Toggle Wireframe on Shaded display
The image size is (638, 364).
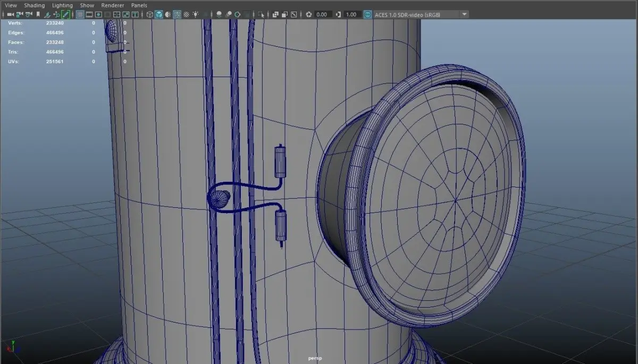click(177, 14)
